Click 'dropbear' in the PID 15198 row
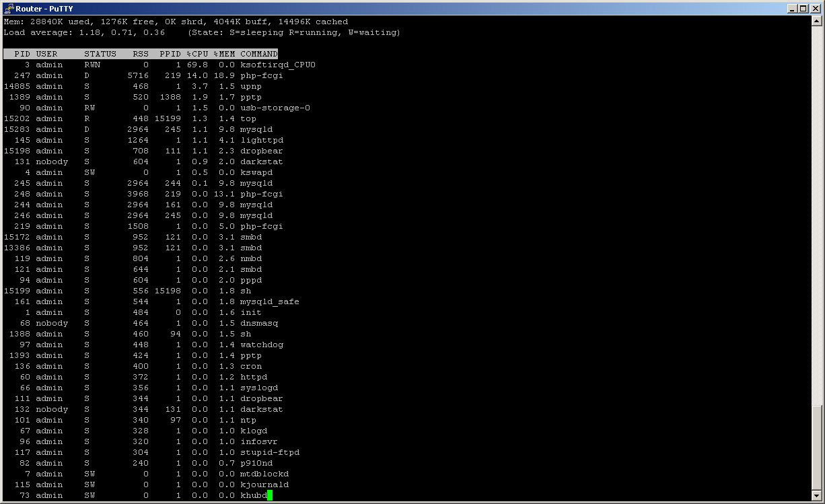 [262, 151]
